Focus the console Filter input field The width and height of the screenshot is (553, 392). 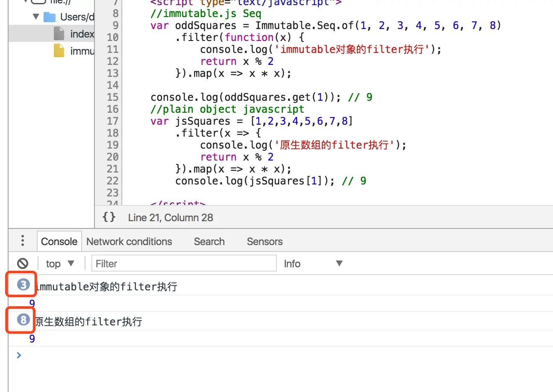pos(184,263)
